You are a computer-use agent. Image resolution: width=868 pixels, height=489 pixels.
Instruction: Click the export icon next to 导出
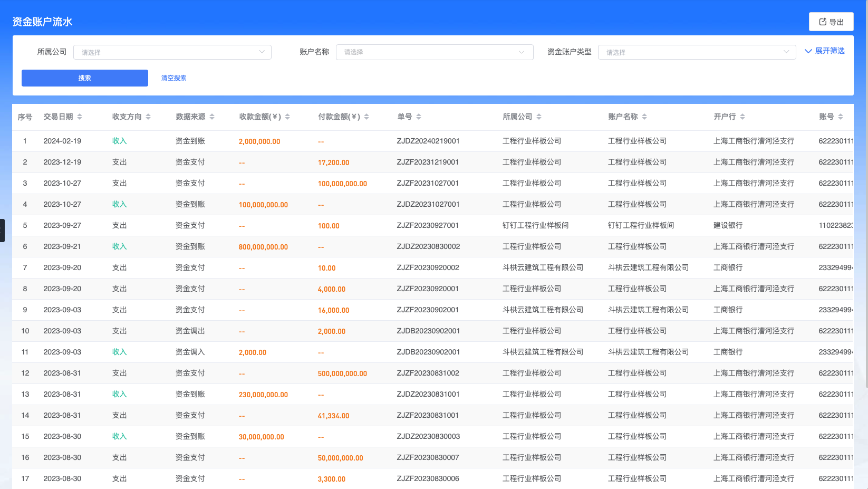[x=822, y=21]
